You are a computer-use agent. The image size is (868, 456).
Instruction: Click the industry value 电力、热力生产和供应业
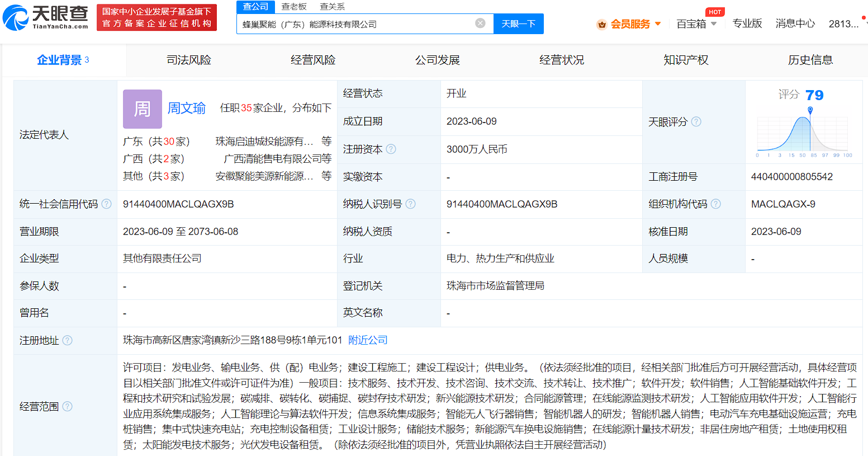[500, 258]
